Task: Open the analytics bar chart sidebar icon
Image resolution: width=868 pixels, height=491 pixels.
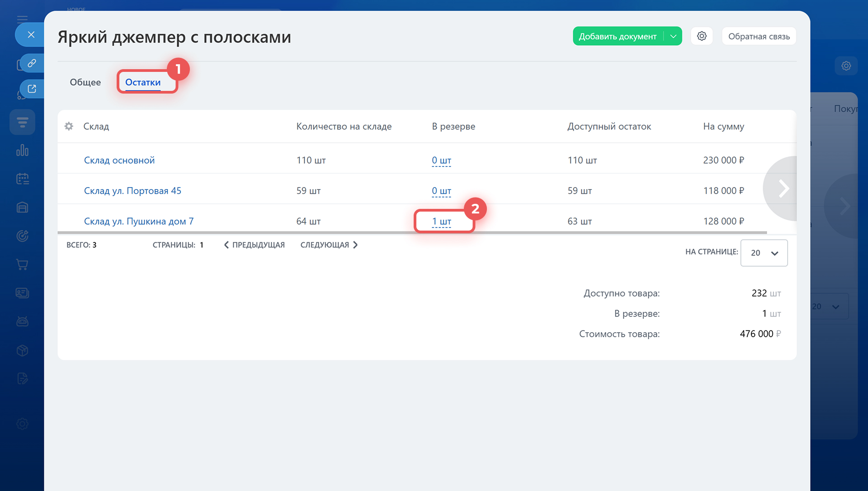Action: (22, 150)
